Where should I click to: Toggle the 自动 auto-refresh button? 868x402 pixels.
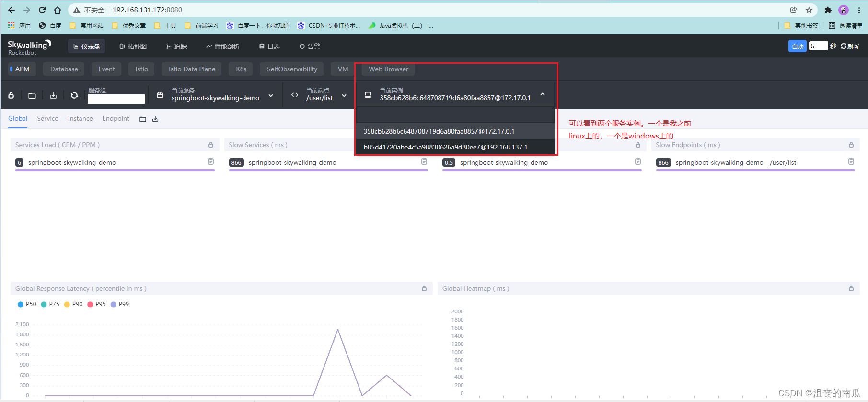pyautogui.click(x=798, y=46)
